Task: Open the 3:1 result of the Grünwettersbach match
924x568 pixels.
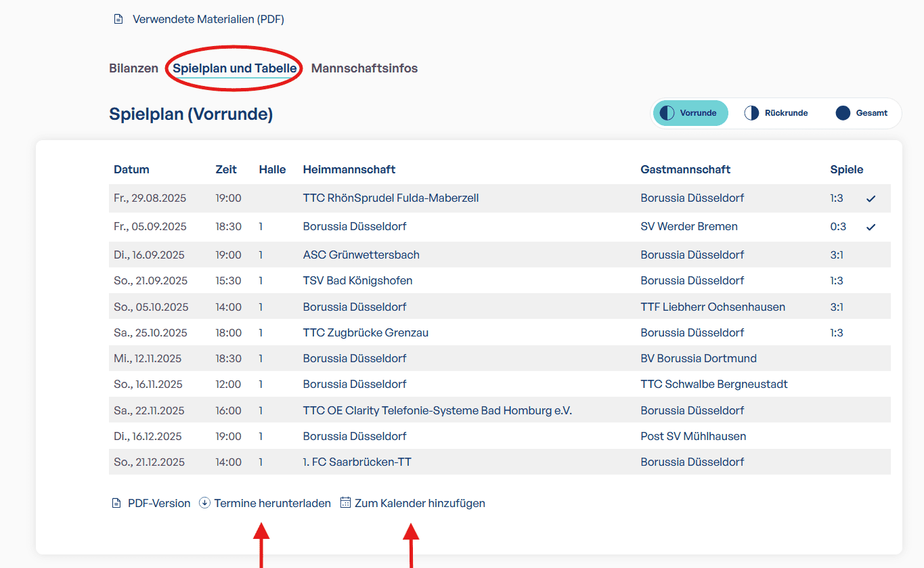Action: click(x=837, y=255)
